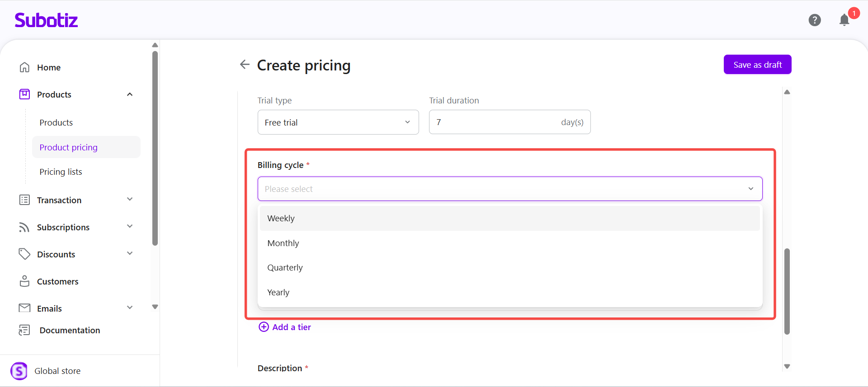Screen dimensions: 868x387
Task: Click the Customers icon in sidebar
Action: tap(24, 281)
